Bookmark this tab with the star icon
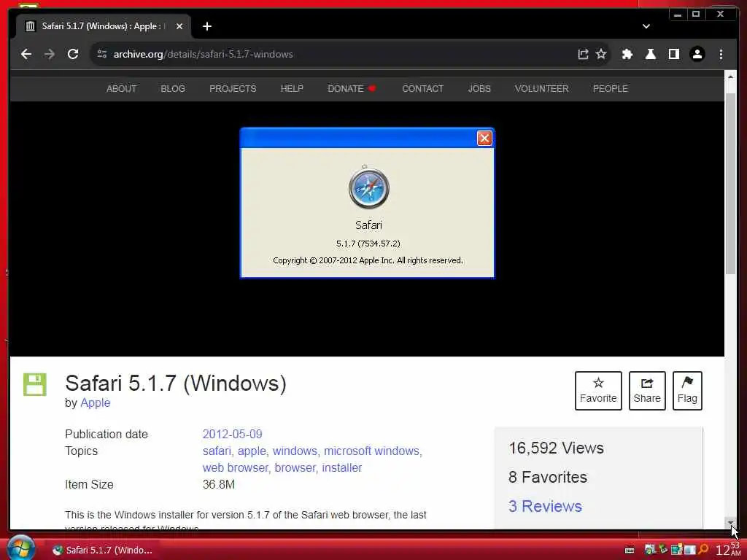This screenshot has height=560, width=747. coord(601,54)
